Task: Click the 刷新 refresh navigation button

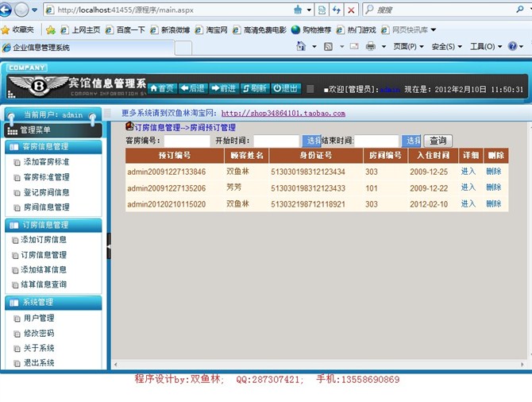Action: point(255,89)
